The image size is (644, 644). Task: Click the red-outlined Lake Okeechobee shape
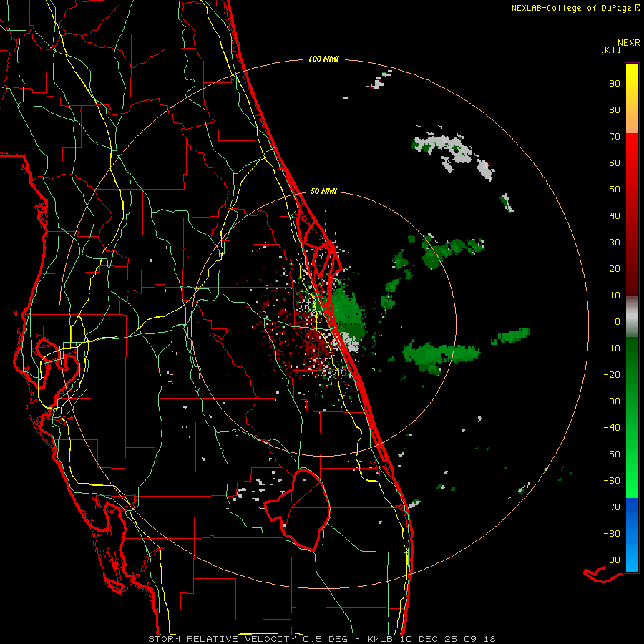(x=298, y=509)
